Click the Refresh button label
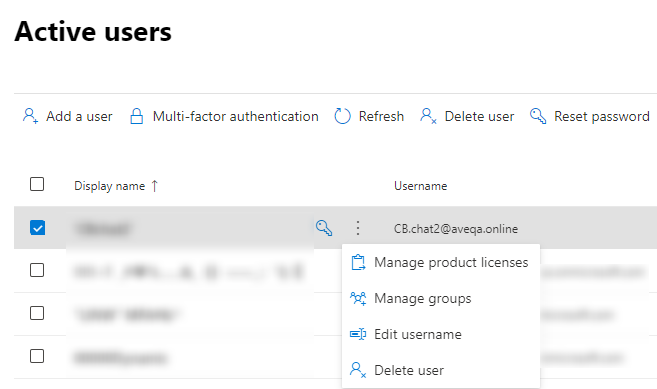The width and height of the screenshot is (657, 389). [381, 116]
